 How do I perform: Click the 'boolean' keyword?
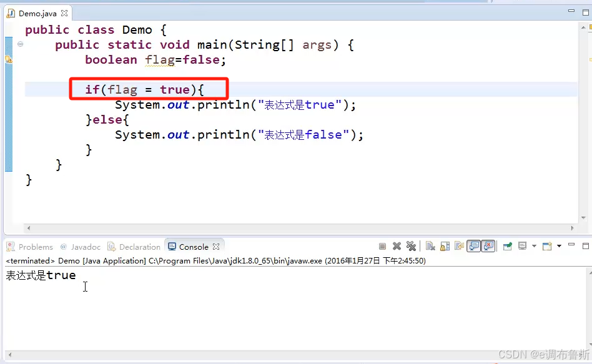pyautogui.click(x=111, y=60)
